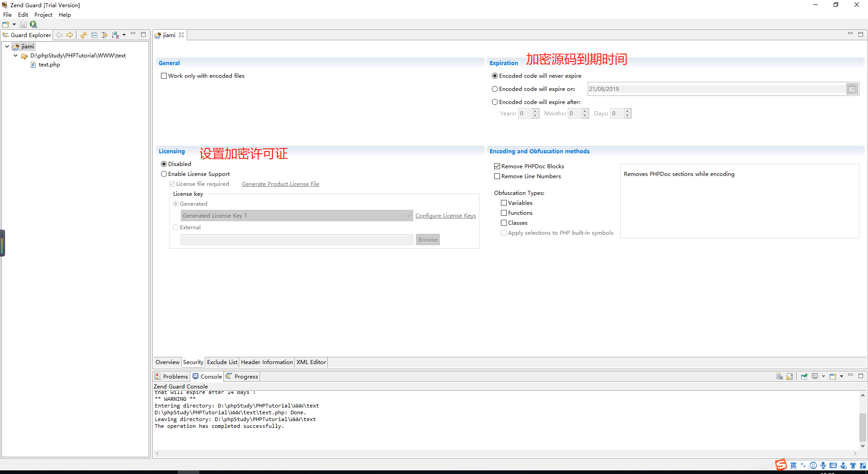Click the Back arrow in Guard Explorer

pyautogui.click(x=59, y=35)
